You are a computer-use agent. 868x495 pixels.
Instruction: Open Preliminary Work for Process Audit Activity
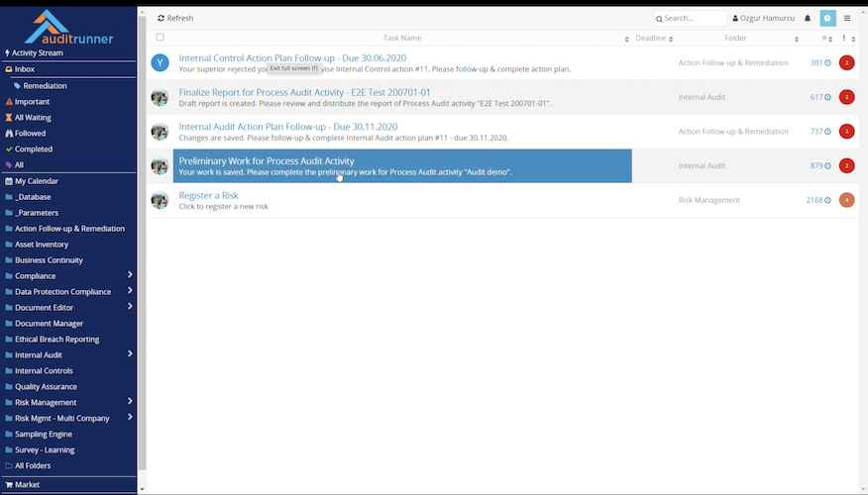[267, 161]
